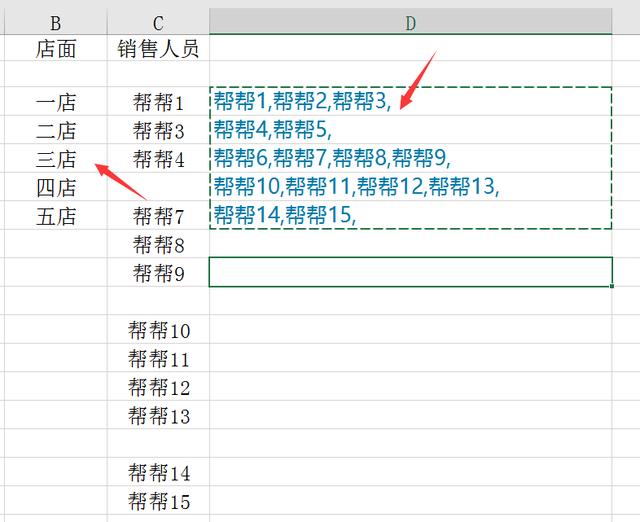Select the cell containing 帮帮14,帮帮15,
Screen dimensions: 640x522
[x=410, y=215]
